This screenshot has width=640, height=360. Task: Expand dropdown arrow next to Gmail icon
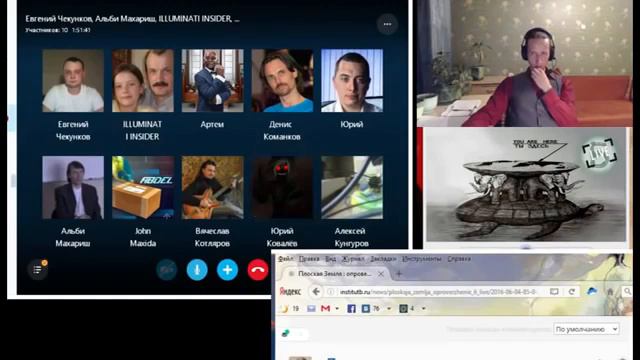click(337, 309)
